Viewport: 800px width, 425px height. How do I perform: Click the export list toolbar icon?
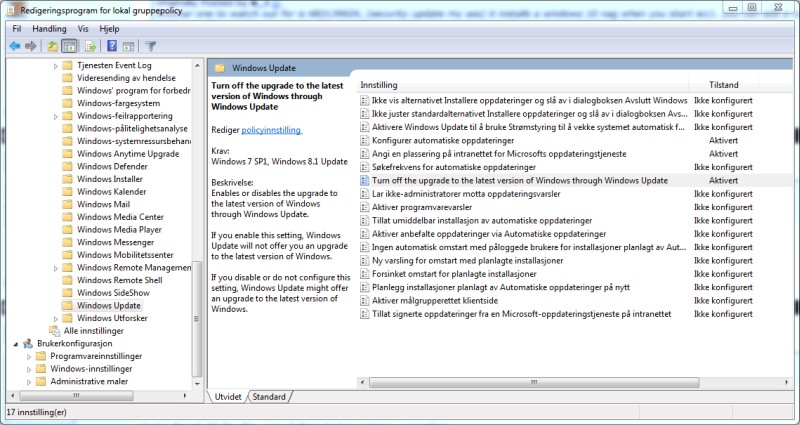point(91,46)
